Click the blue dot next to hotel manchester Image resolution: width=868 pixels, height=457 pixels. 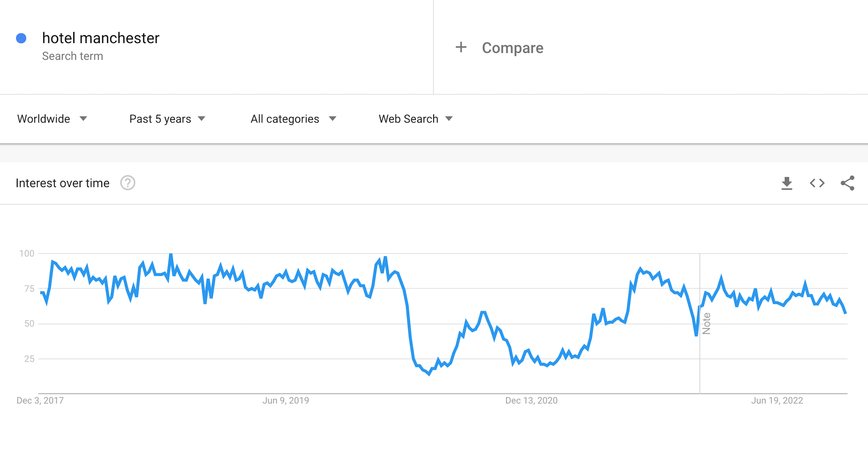21,38
